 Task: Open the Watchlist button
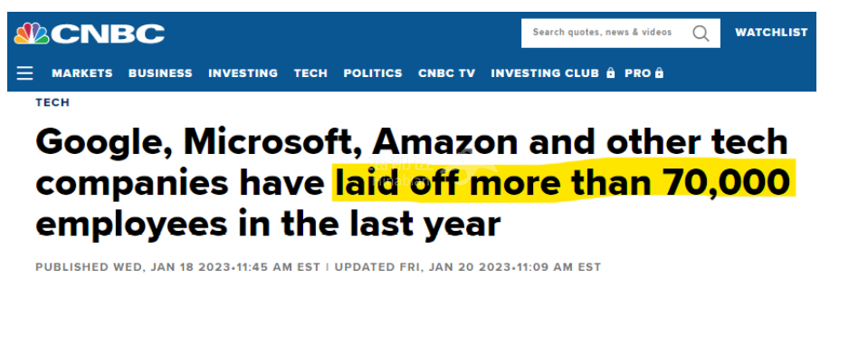point(771,33)
